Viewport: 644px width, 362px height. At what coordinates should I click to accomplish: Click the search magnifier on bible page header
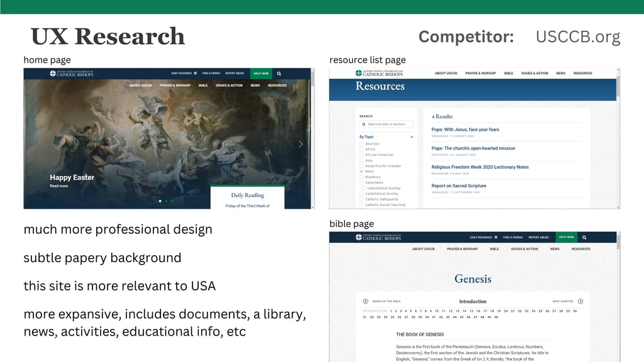coord(584,237)
